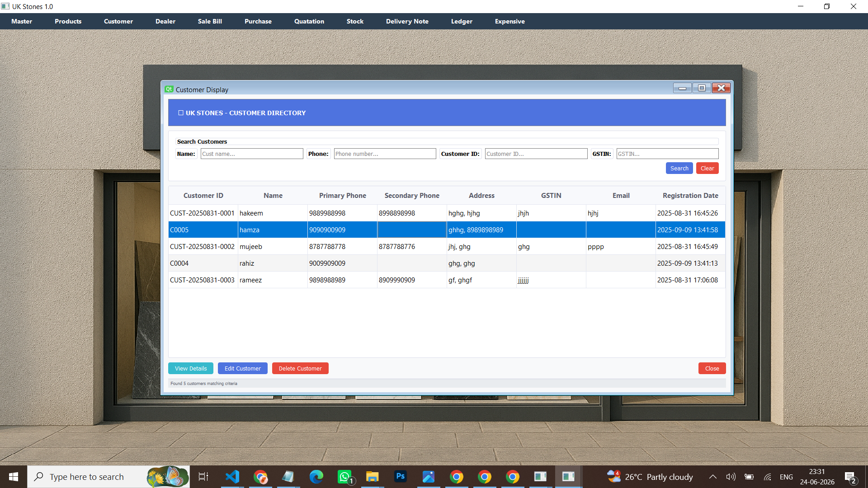Open Task View icon on taskbar
868x488 pixels.
point(203,477)
